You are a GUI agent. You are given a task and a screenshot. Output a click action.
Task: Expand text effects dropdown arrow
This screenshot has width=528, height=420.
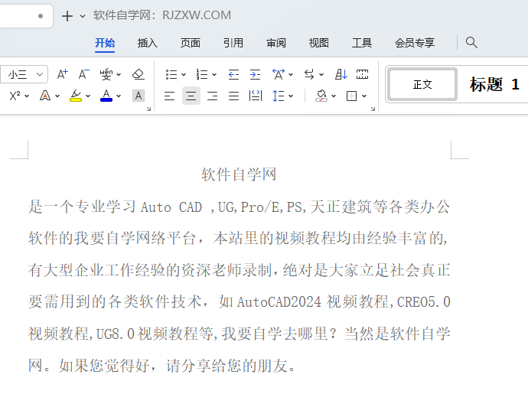[x=57, y=96]
